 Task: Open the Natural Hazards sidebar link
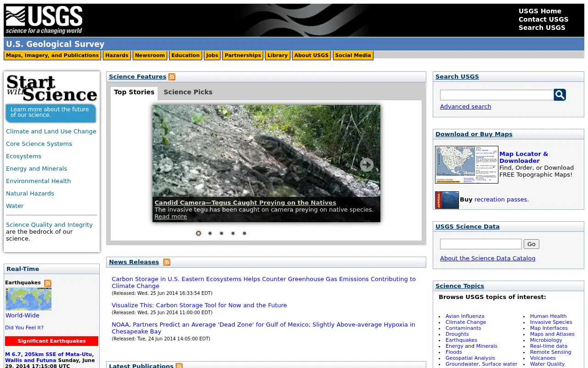click(x=30, y=194)
